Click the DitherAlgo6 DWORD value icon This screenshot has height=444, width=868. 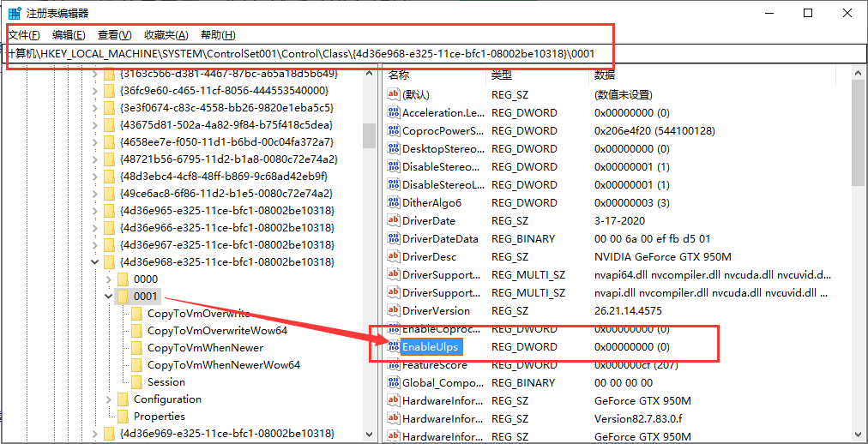click(394, 203)
